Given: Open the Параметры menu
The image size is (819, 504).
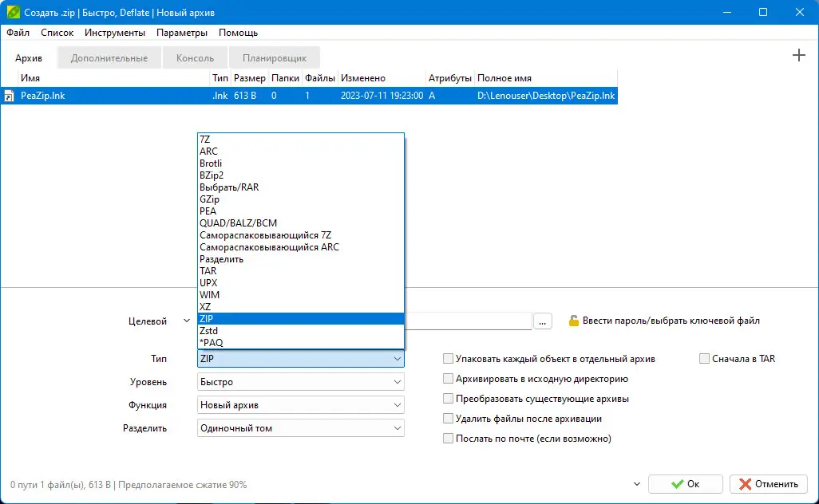Looking at the screenshot, I should (182, 33).
